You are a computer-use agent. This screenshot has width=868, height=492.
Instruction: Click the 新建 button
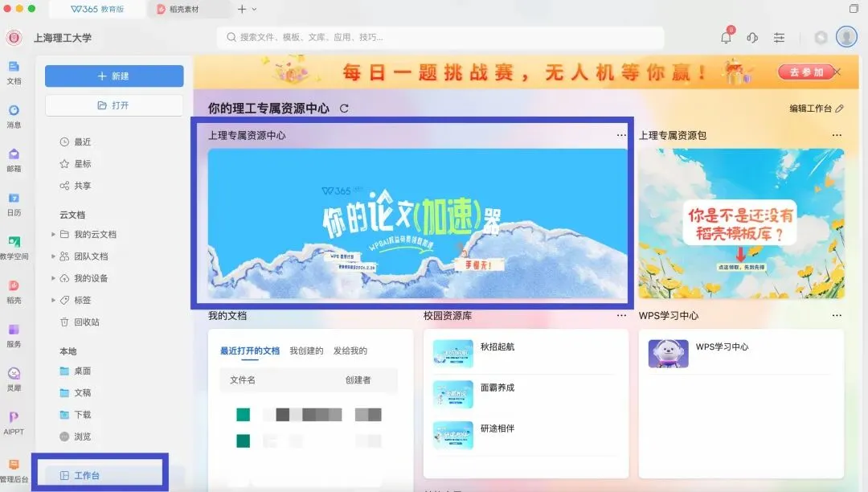tap(114, 76)
